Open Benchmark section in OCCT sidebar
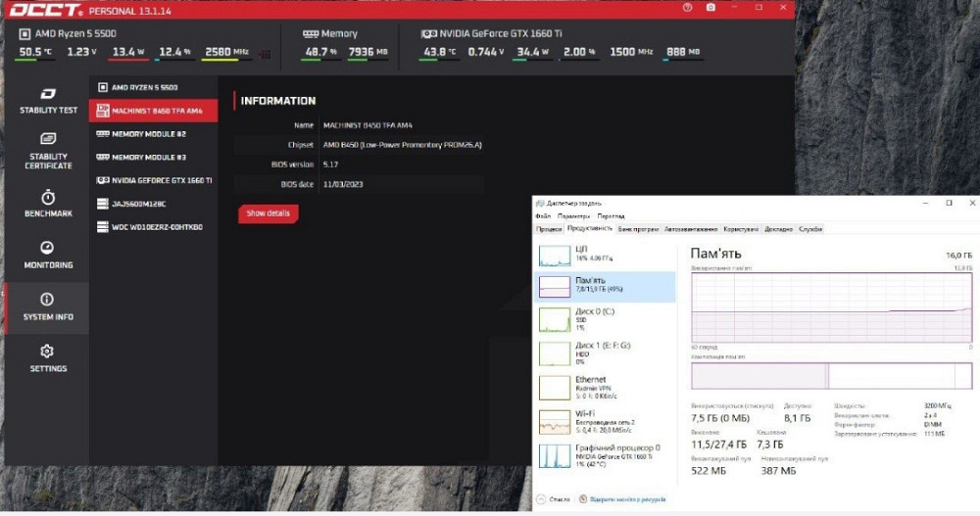The height and width of the screenshot is (516, 980). pyautogui.click(x=48, y=204)
